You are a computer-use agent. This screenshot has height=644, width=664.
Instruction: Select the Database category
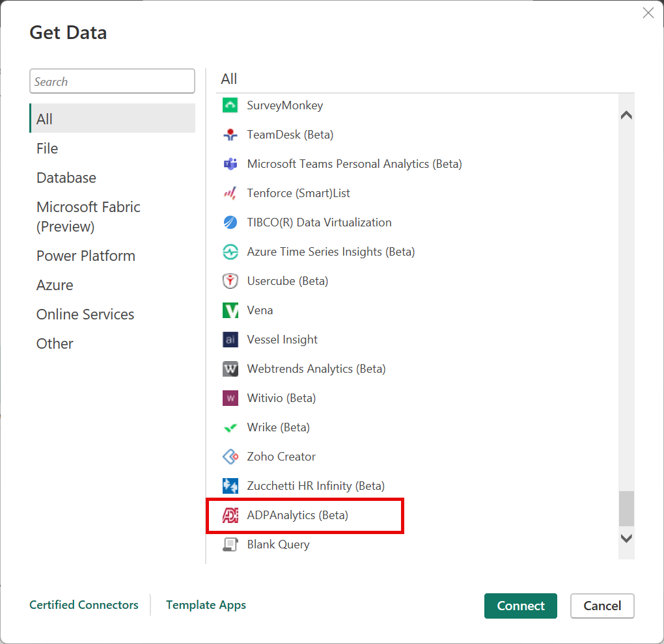112,178
